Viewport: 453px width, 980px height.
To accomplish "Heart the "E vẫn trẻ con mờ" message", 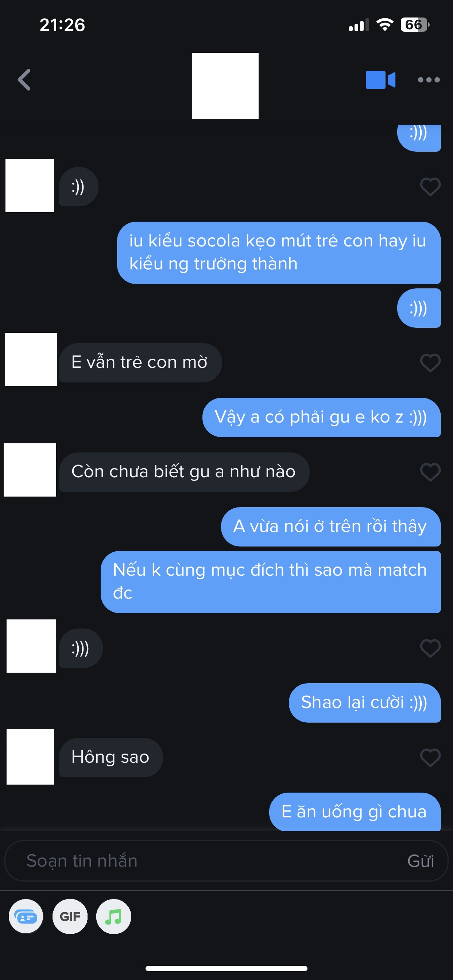I will [430, 362].
